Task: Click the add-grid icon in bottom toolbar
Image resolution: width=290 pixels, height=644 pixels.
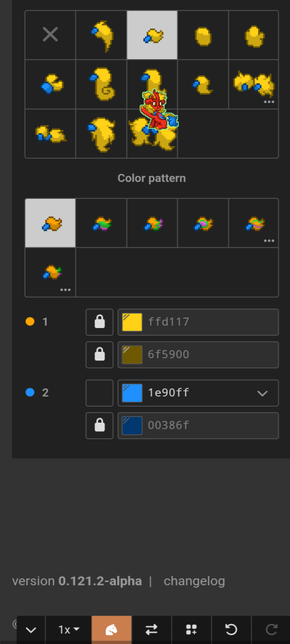Action: [x=191, y=630]
